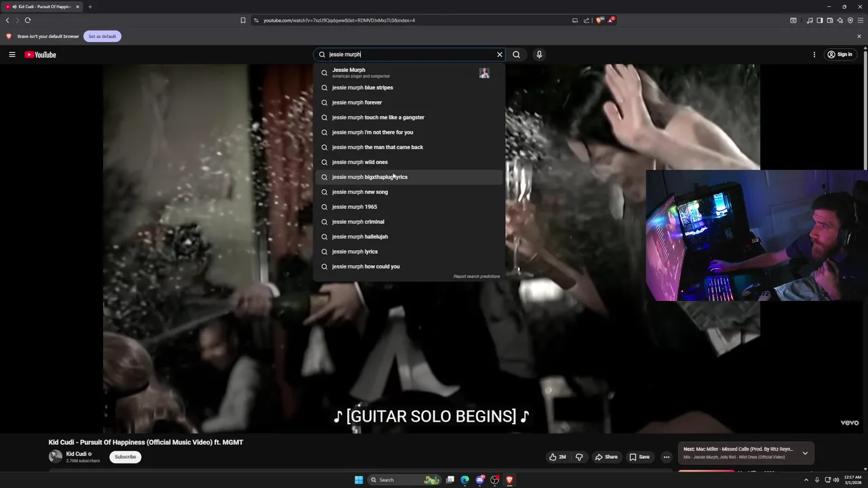
Task: Submit search with the magnifier button
Action: (517, 55)
